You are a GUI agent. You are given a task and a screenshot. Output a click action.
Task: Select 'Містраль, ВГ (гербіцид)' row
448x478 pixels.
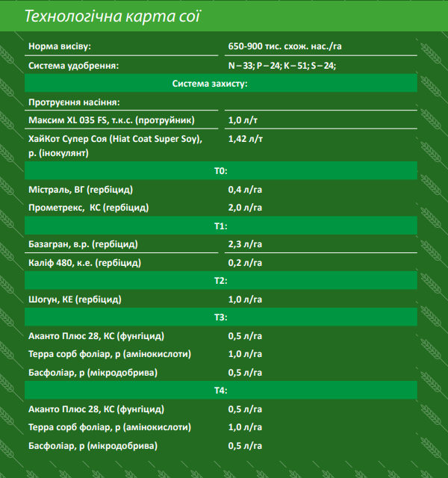(x=81, y=189)
